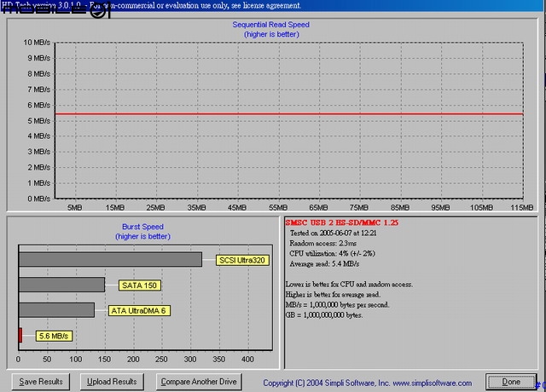Select the 5.6 MB/s burst label
Screen dimensions: 546x392
[54, 336]
